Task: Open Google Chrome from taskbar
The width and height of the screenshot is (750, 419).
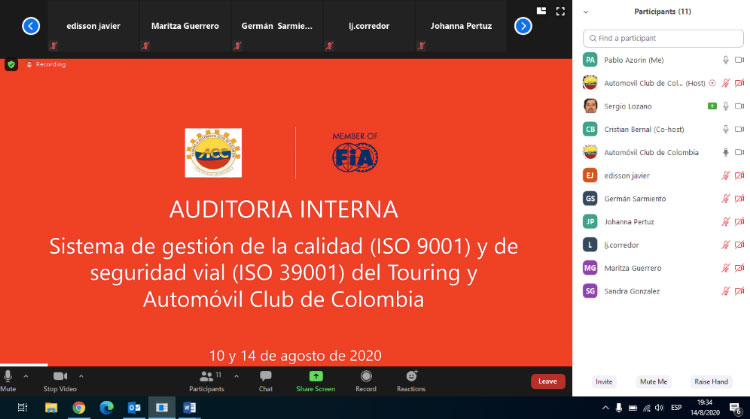Action: 79,408
